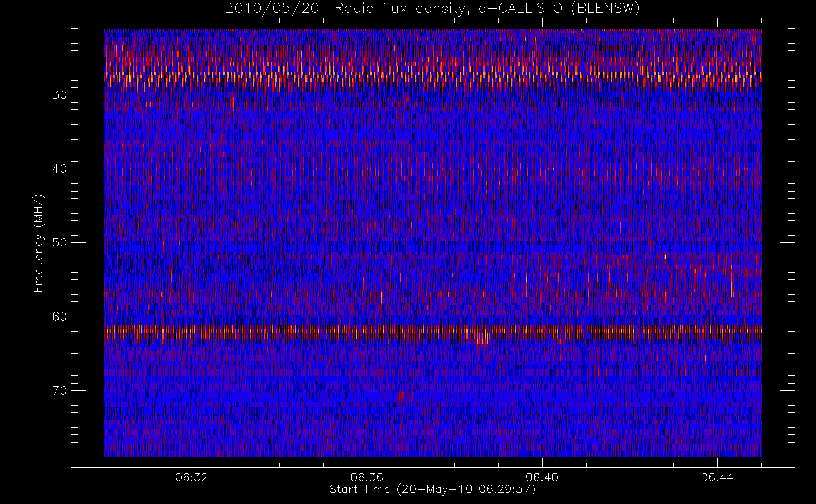This screenshot has height=504, width=816.
Task: Select the 70 MHz frequency tick label
Action: click(59, 391)
